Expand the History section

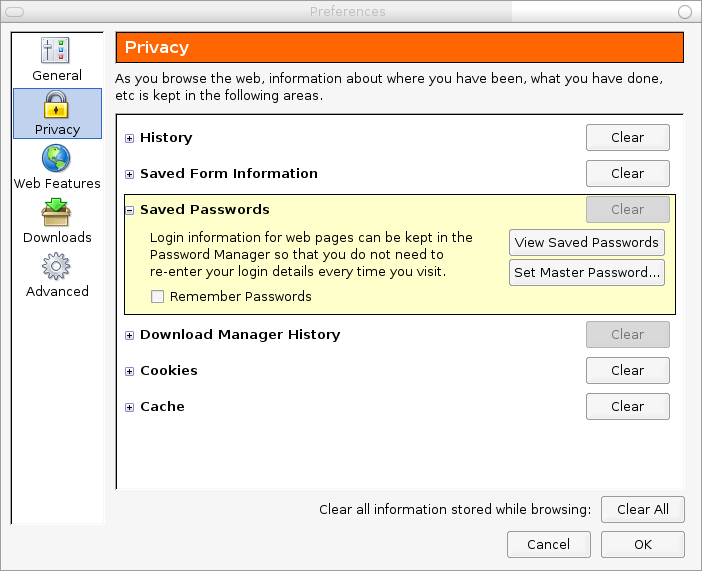(130, 138)
